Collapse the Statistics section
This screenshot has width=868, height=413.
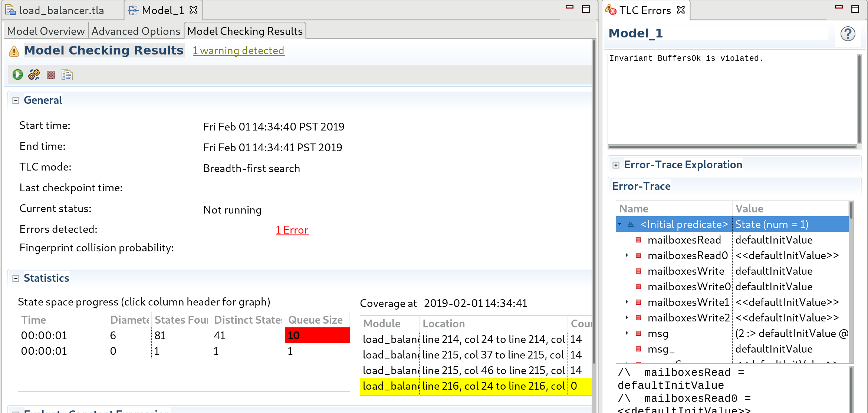16,278
